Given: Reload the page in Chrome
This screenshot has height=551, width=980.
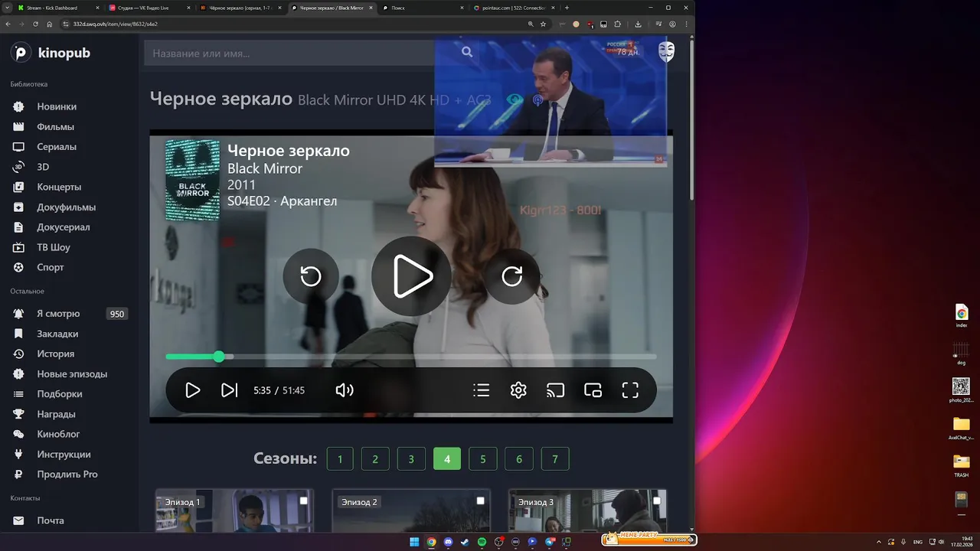Looking at the screenshot, I should pos(35,24).
